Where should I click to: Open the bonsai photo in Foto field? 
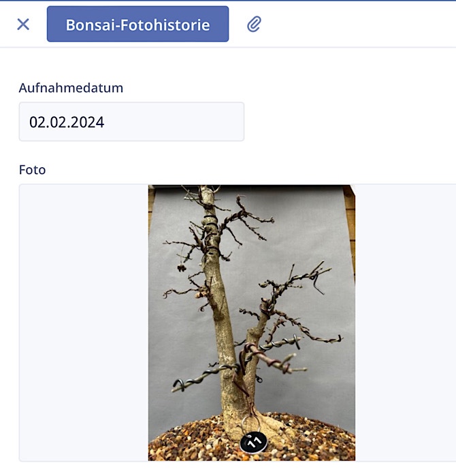(252, 323)
